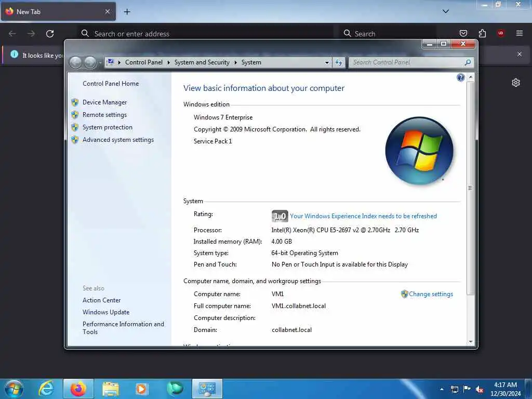Image resolution: width=532 pixels, height=399 pixels.
Task: Open Windows Update under See also
Action: coord(106,312)
